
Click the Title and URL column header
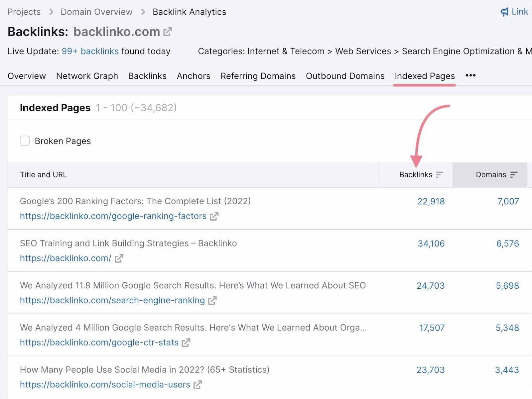(43, 175)
